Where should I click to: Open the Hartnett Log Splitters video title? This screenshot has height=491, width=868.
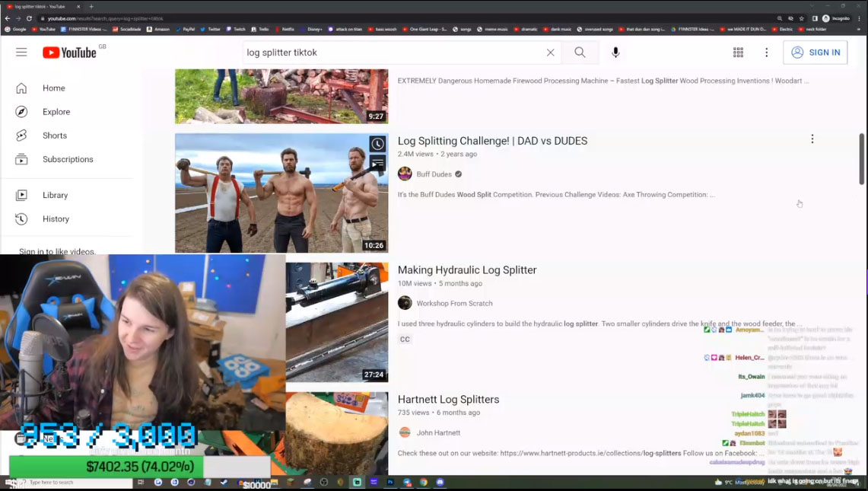448,400
